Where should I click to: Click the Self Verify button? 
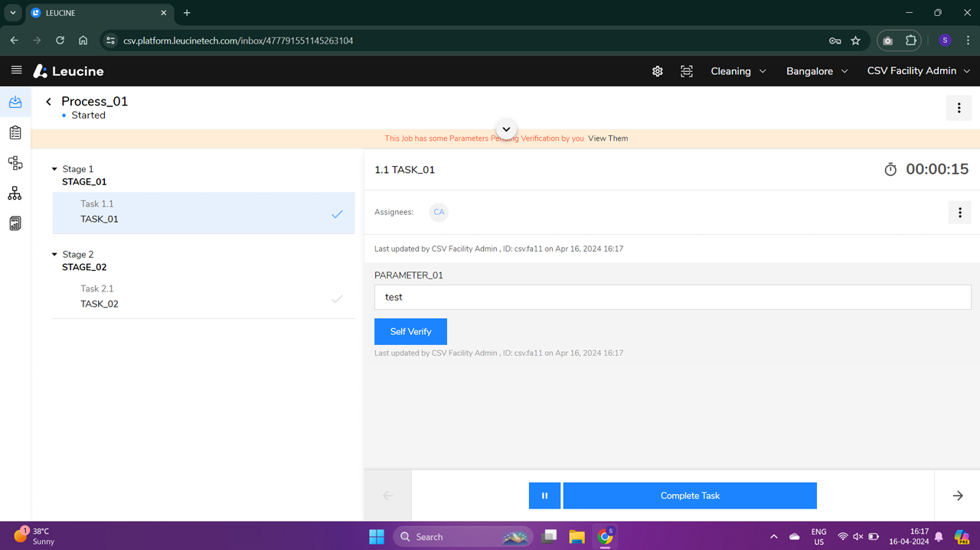point(410,331)
